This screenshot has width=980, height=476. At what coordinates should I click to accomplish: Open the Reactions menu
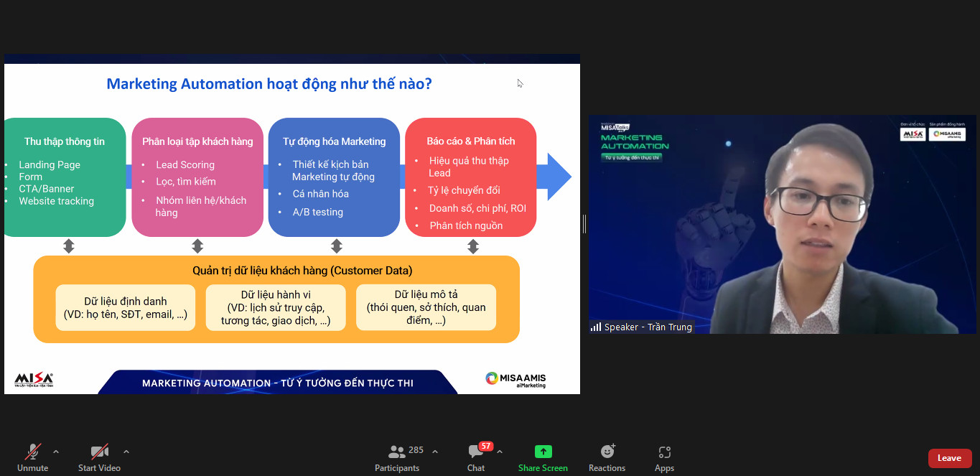pos(607,458)
